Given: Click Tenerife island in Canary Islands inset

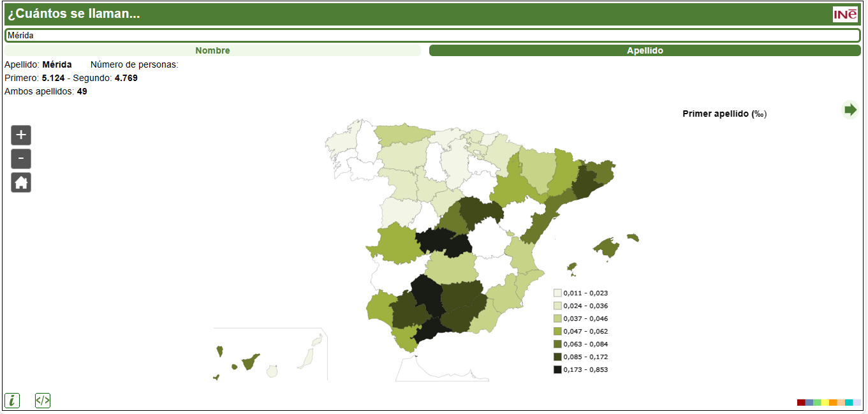Looking at the screenshot, I should tap(249, 362).
